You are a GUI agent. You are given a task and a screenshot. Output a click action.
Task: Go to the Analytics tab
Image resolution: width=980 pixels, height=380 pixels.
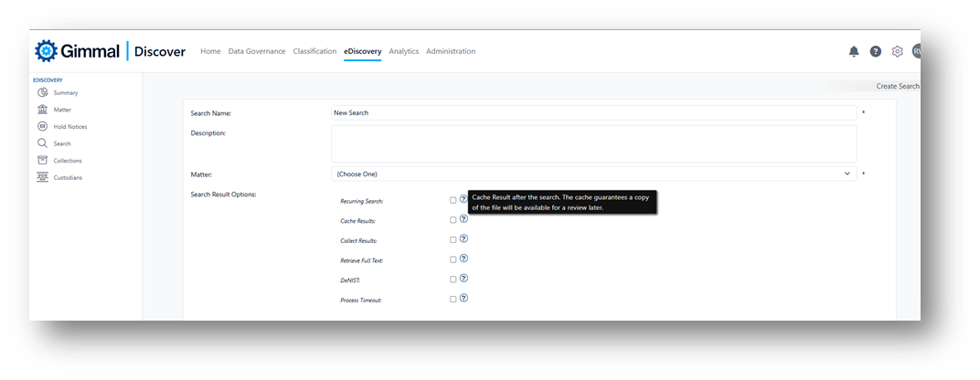(403, 51)
